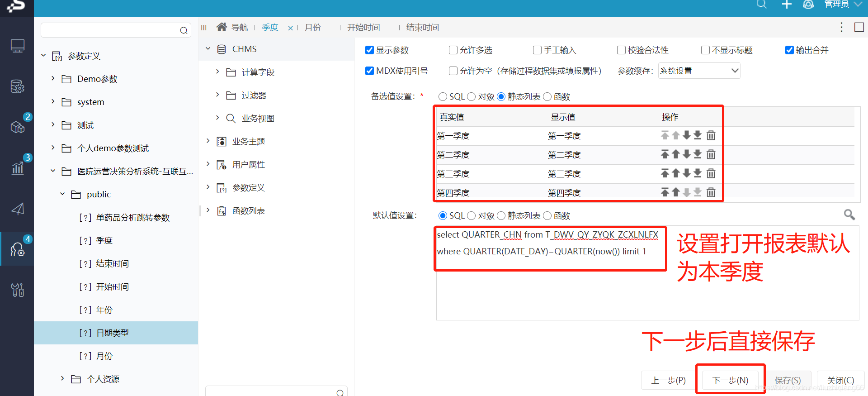This screenshot has height=396, width=868.
Task: Open the three-dot more options menu
Action: [x=841, y=27]
